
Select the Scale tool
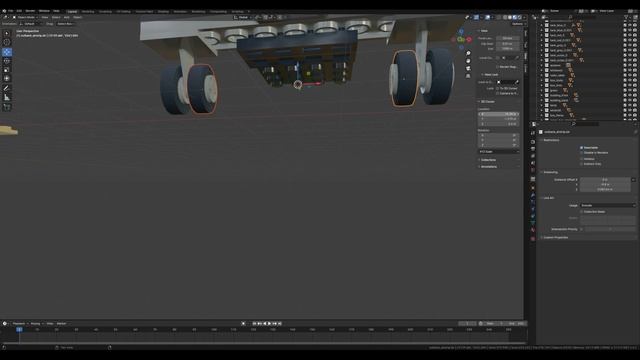tap(7, 69)
